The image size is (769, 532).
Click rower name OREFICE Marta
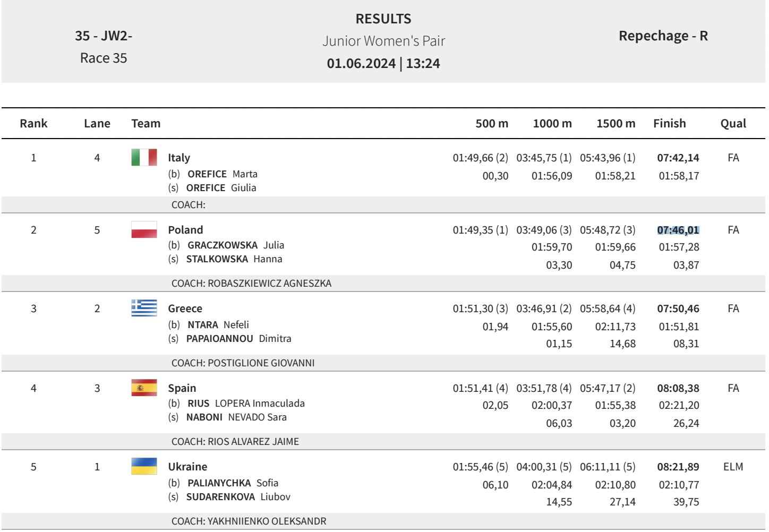click(x=223, y=174)
